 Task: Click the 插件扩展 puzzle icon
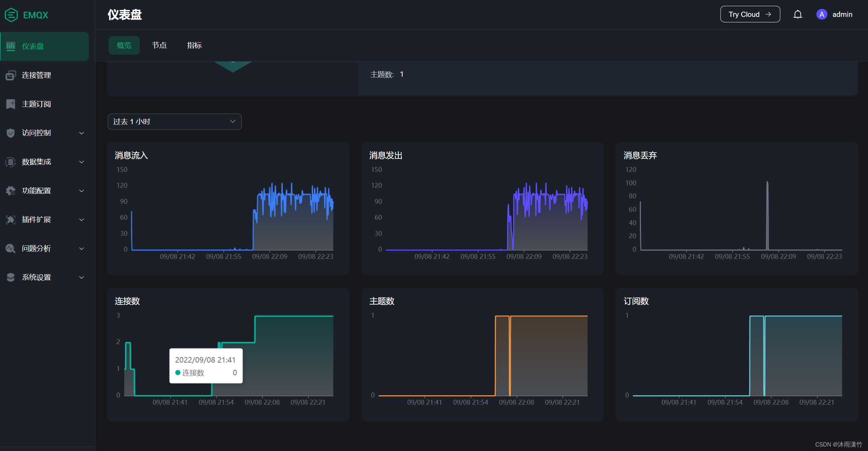click(x=11, y=219)
